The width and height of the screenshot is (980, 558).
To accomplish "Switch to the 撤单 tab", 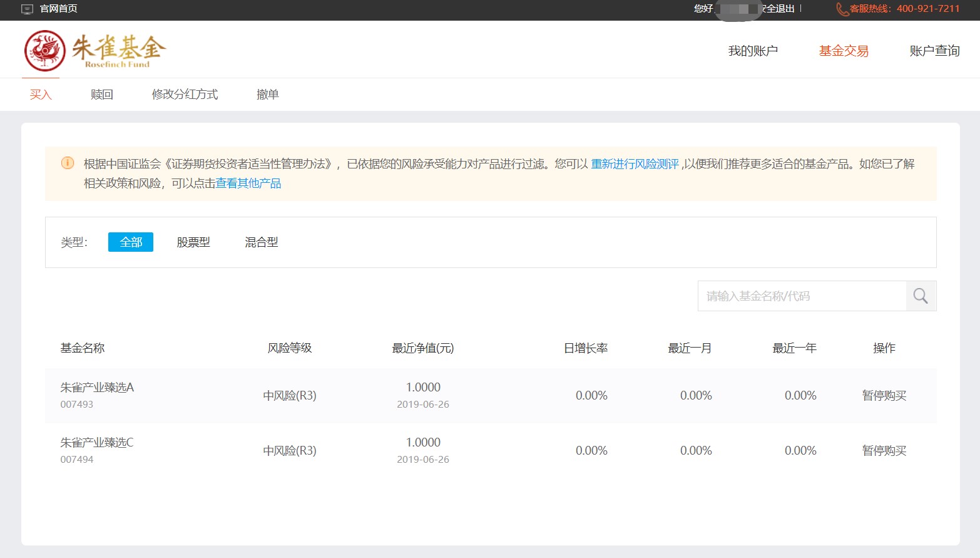I will point(267,95).
